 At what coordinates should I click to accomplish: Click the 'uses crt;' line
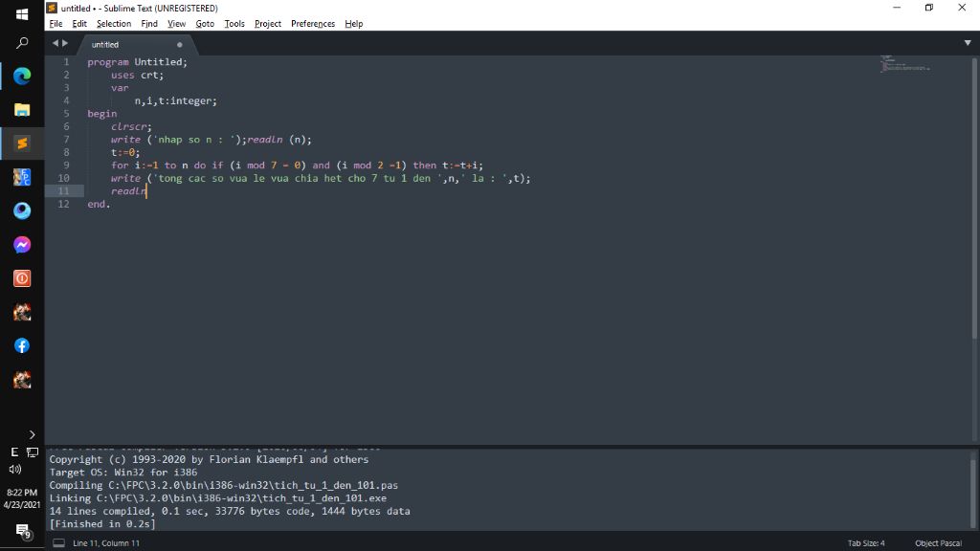point(138,75)
